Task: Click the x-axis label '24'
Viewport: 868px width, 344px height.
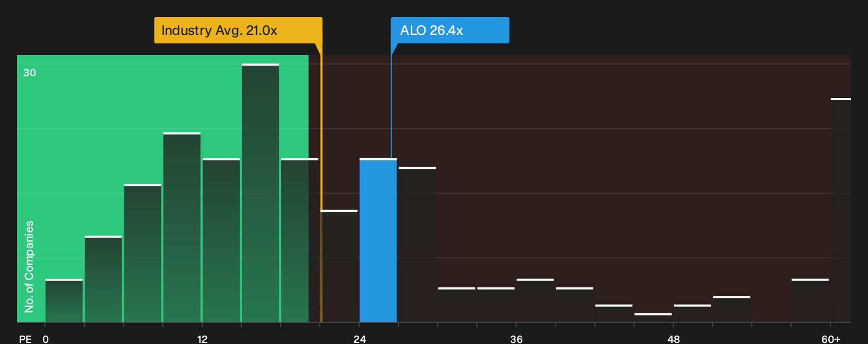Action: tap(360, 339)
